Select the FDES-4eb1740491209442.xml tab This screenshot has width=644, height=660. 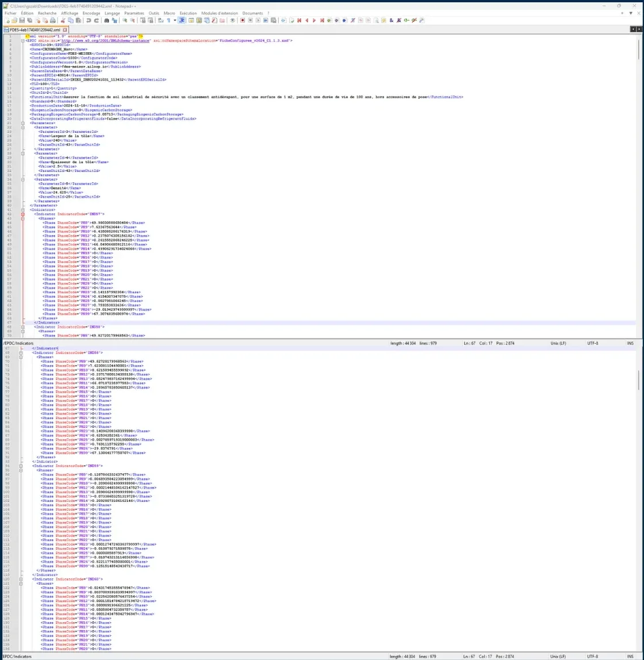tap(35, 30)
